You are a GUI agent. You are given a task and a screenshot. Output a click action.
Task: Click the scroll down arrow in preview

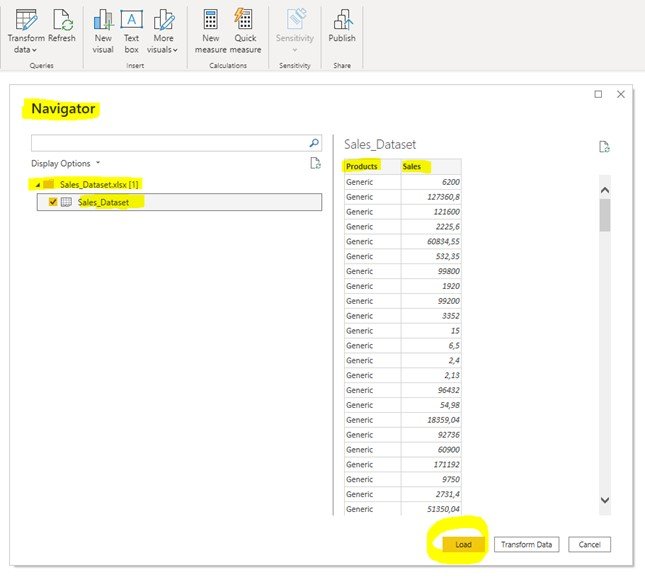[605, 500]
